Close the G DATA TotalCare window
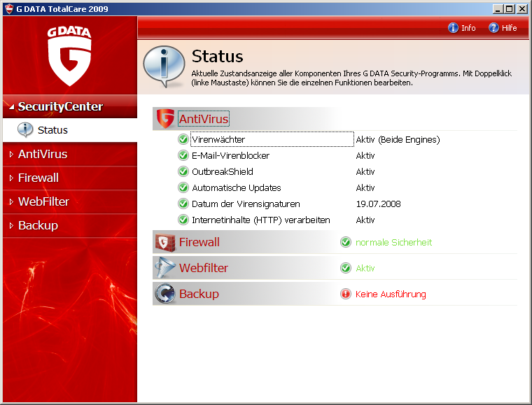This screenshot has width=532, height=405. pos(521,9)
